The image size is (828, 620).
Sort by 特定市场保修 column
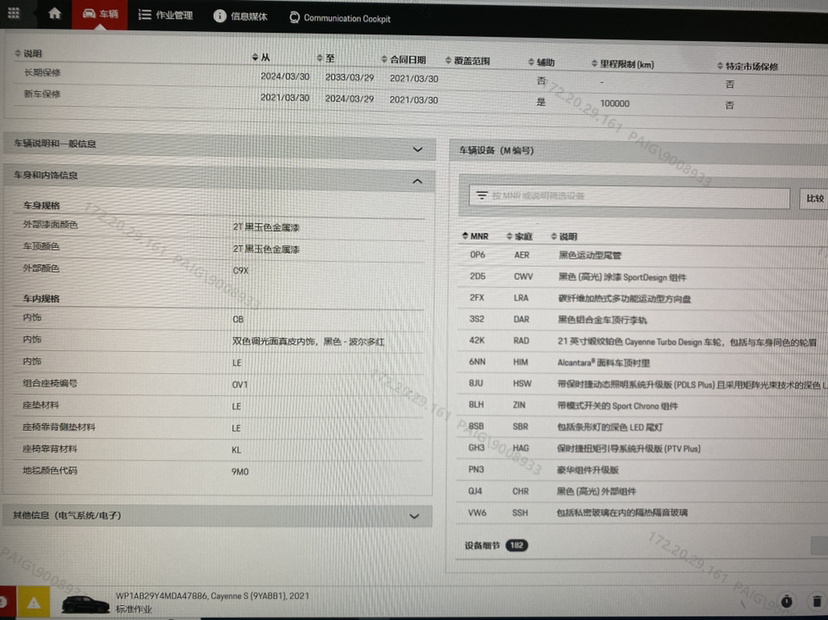click(748, 66)
